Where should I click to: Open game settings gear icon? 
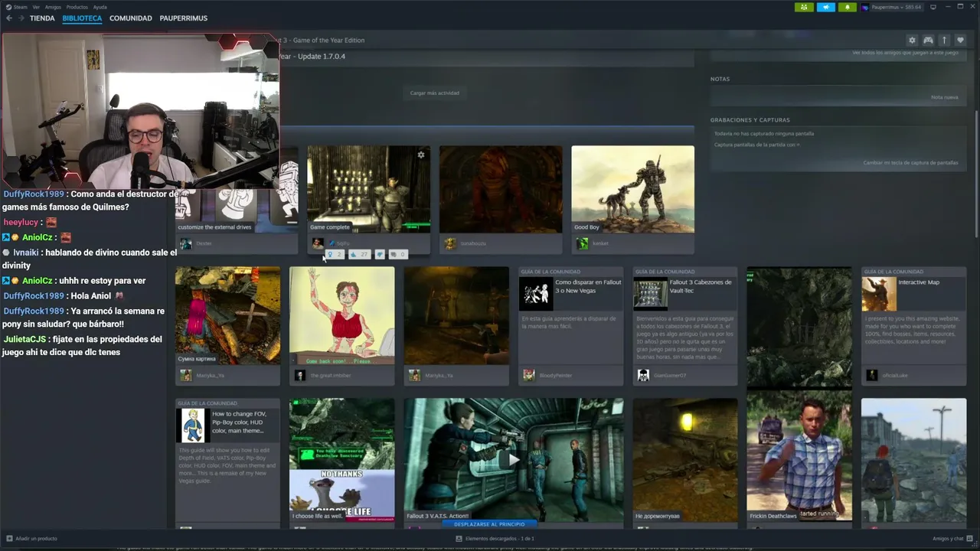[912, 41]
